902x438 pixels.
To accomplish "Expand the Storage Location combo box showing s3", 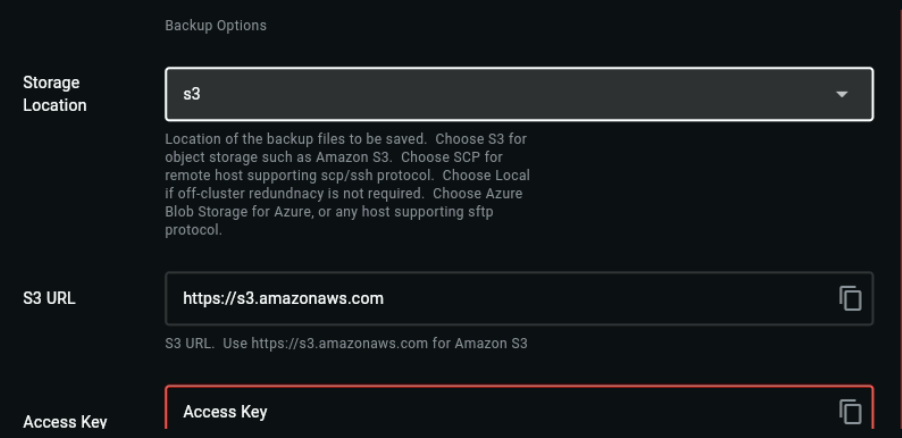I will (x=519, y=94).
